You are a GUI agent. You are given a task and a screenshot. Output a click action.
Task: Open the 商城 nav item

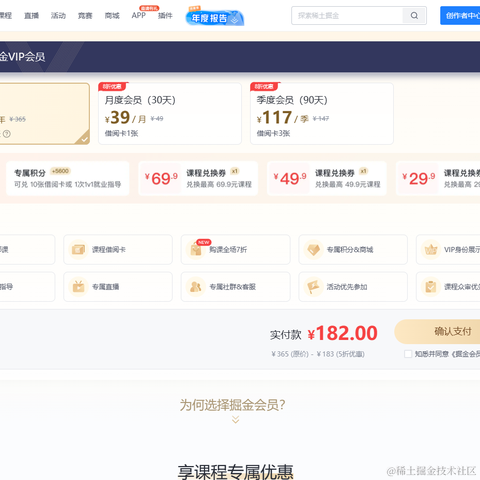[x=112, y=15]
